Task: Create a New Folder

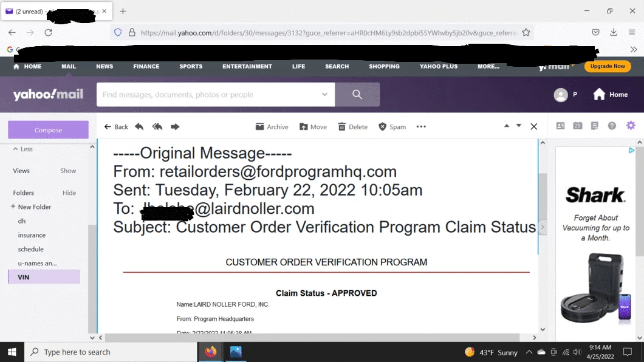Action: coord(31,207)
